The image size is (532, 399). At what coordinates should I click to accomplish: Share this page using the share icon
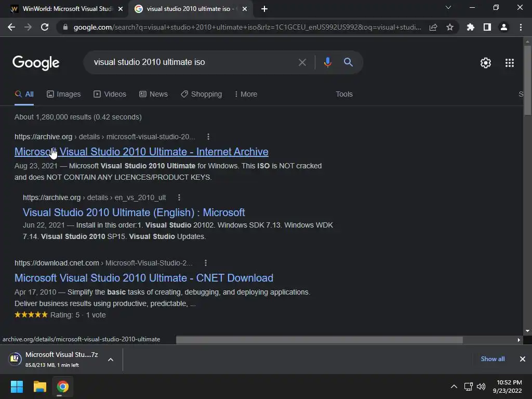tap(433, 27)
